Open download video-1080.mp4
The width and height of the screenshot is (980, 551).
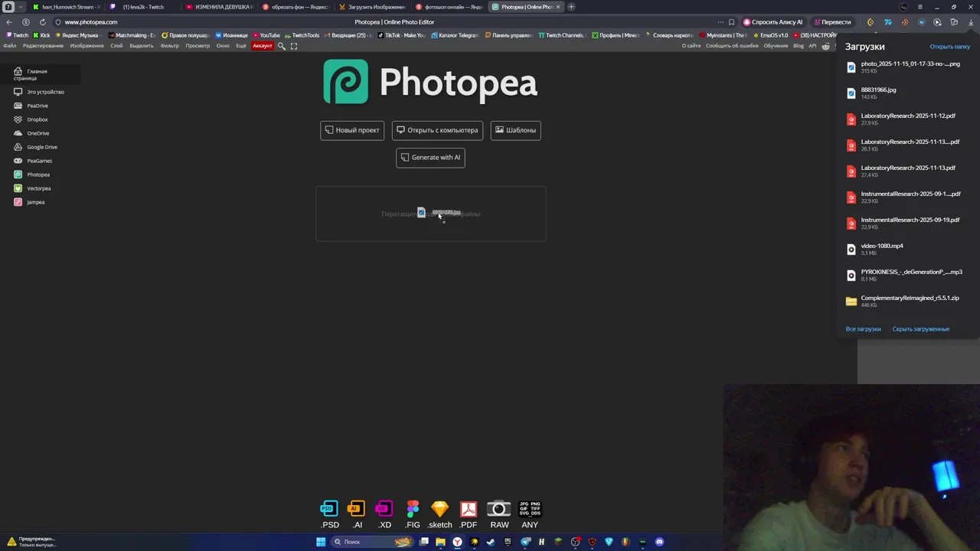tap(908, 249)
